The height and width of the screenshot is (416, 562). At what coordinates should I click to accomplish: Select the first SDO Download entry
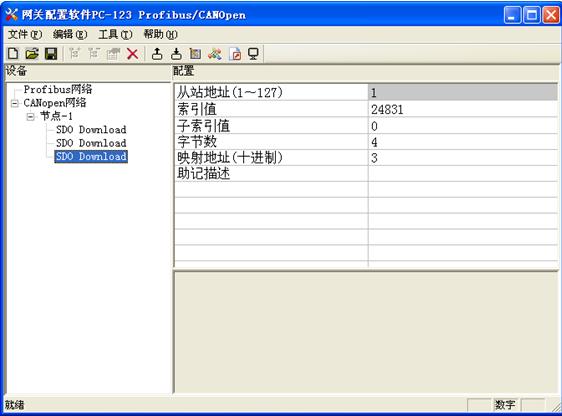pyautogui.click(x=91, y=130)
